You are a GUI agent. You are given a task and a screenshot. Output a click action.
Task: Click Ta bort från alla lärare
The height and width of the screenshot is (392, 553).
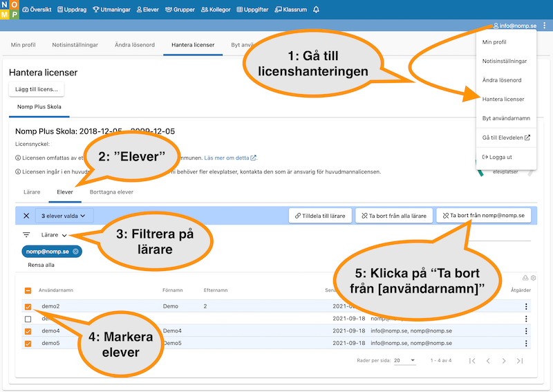[x=394, y=216]
